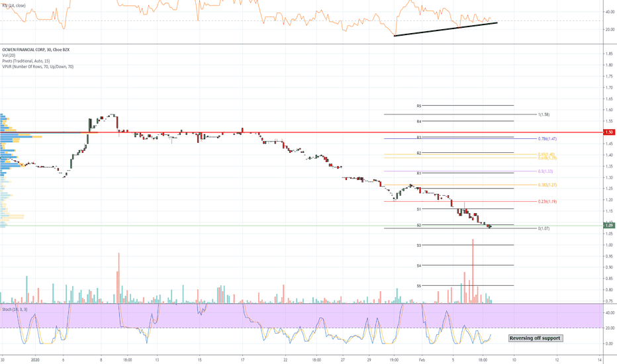Click the '29' date on time axis
617x364 pixels.
click(369, 359)
